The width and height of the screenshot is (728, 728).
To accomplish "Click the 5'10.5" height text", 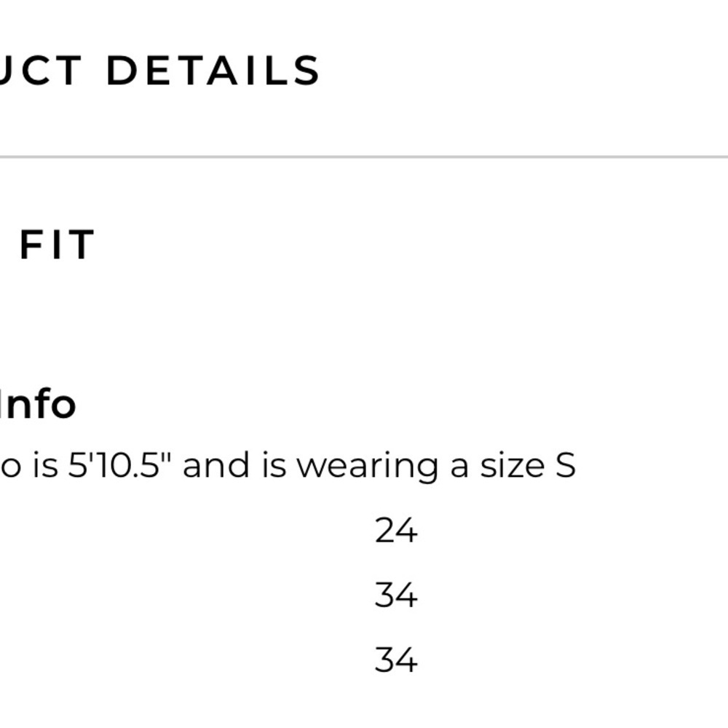I will pyautogui.click(x=120, y=464).
